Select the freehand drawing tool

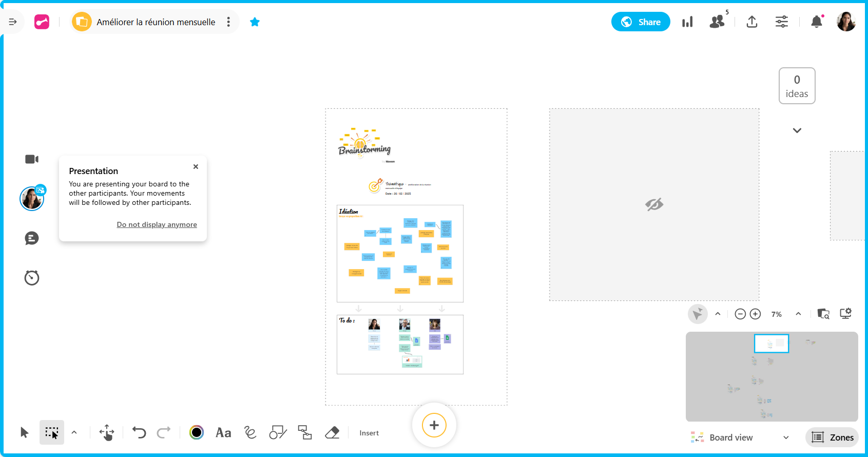(x=250, y=433)
